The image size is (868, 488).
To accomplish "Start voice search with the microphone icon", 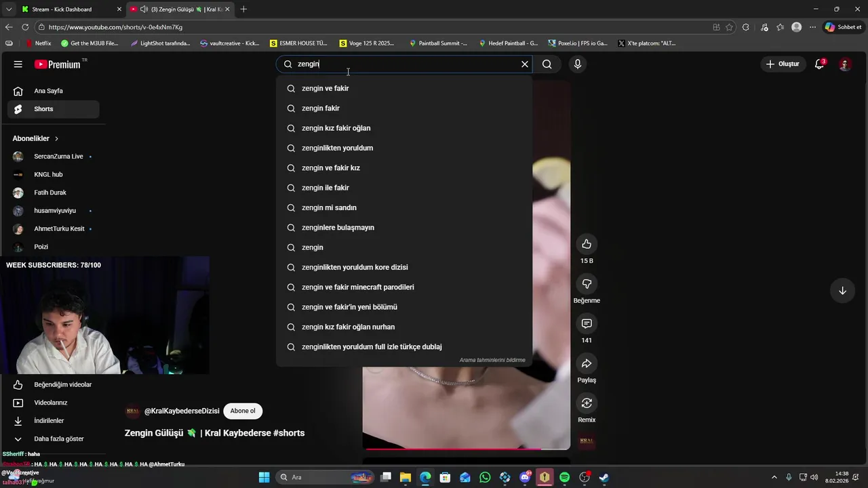I will pyautogui.click(x=578, y=64).
